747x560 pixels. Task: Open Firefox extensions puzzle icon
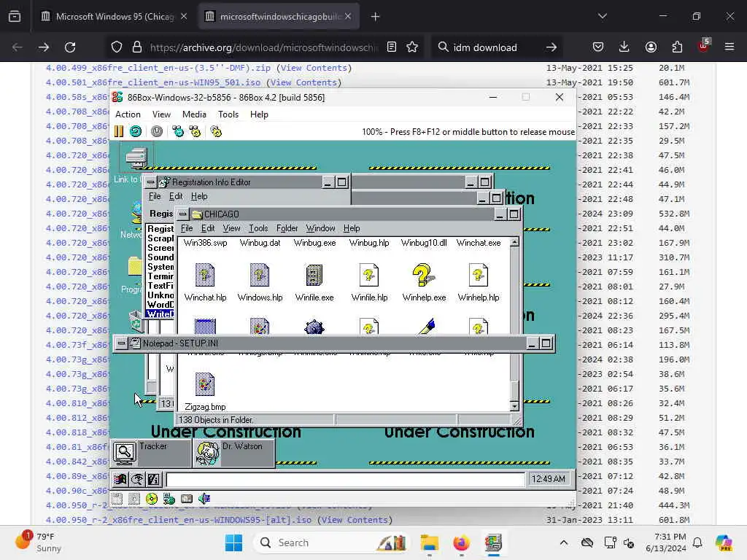(677, 47)
